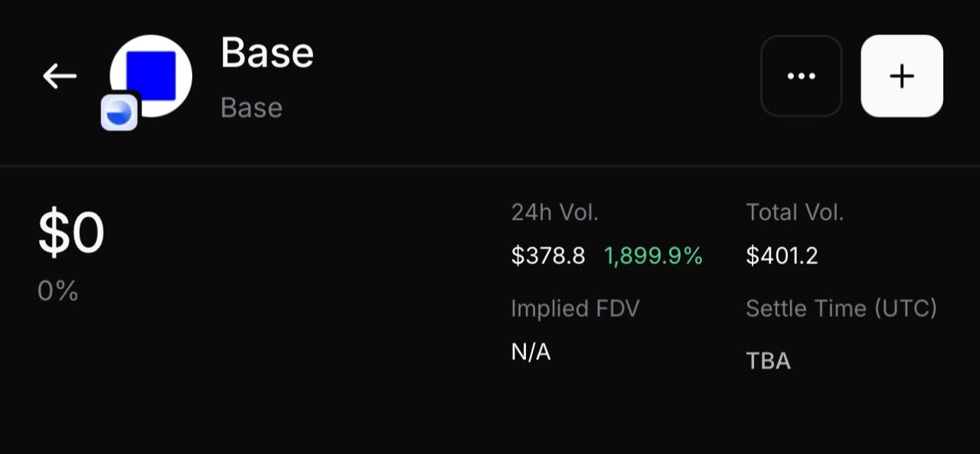Select the $0 price display
The image size is (980, 454).
click(71, 234)
